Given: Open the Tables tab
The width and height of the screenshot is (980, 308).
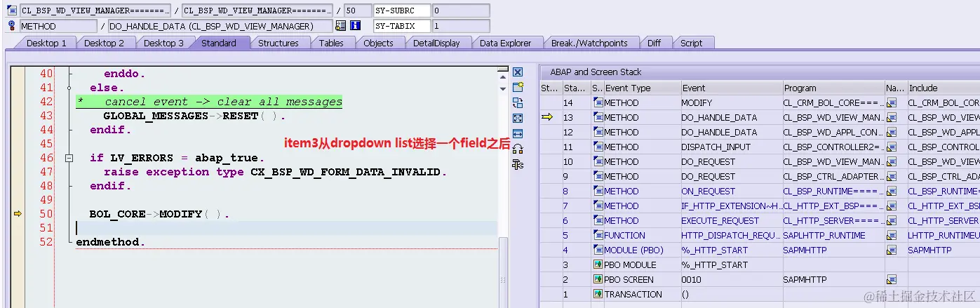Looking at the screenshot, I should point(331,43).
